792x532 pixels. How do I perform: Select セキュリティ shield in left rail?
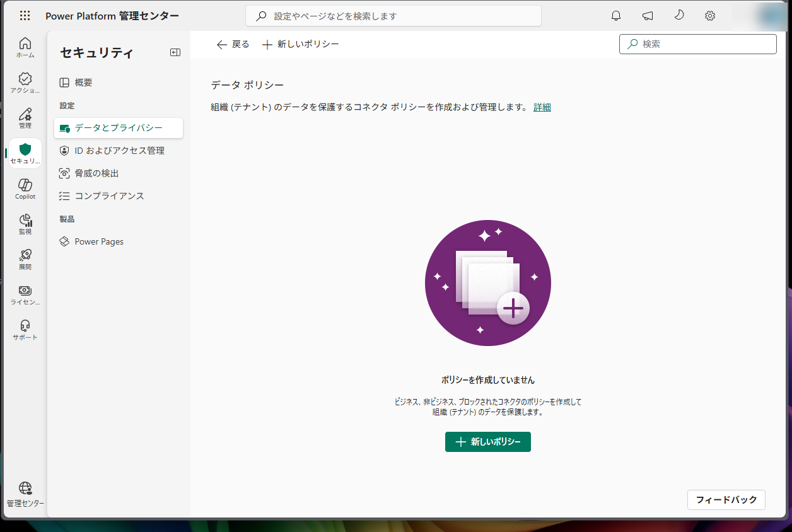25,154
